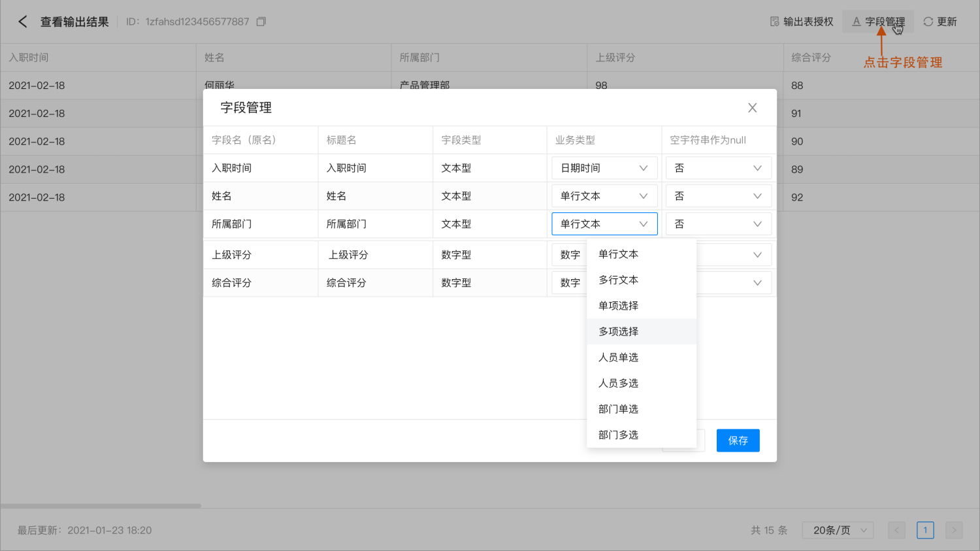Image resolution: width=980 pixels, height=551 pixels.
Task: Close the 字段管理 dialog with X
Action: point(753,108)
